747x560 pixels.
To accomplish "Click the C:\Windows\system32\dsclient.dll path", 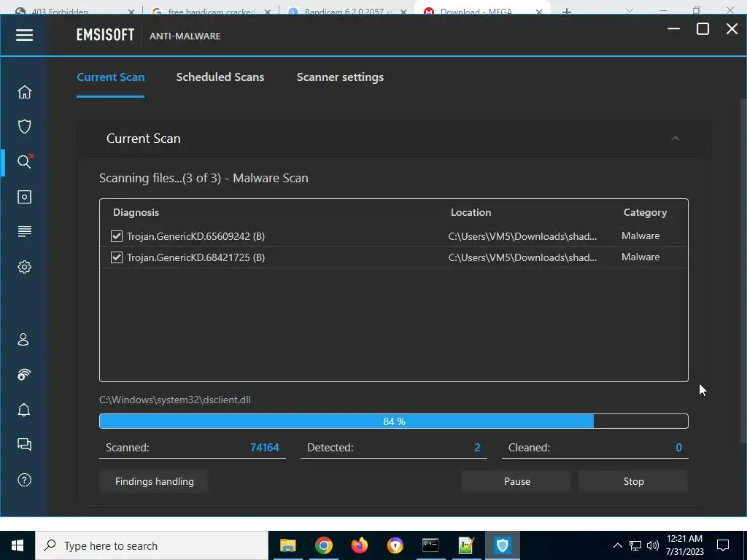I will [175, 400].
